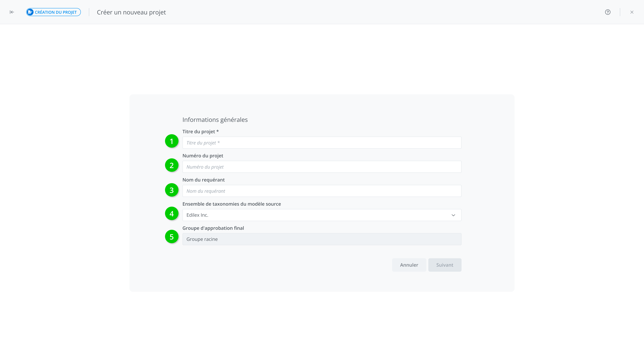Screen dimensions: 644x362
Task: Click the Informations générales heading
Action: [x=215, y=120]
